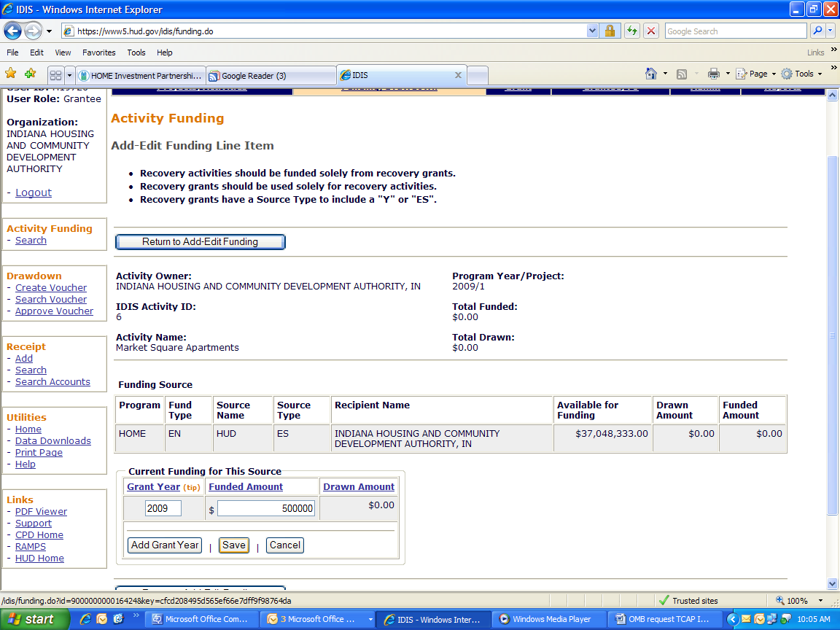This screenshot has width=840, height=630.
Task: Open the Create Voucher link
Action: (x=51, y=288)
